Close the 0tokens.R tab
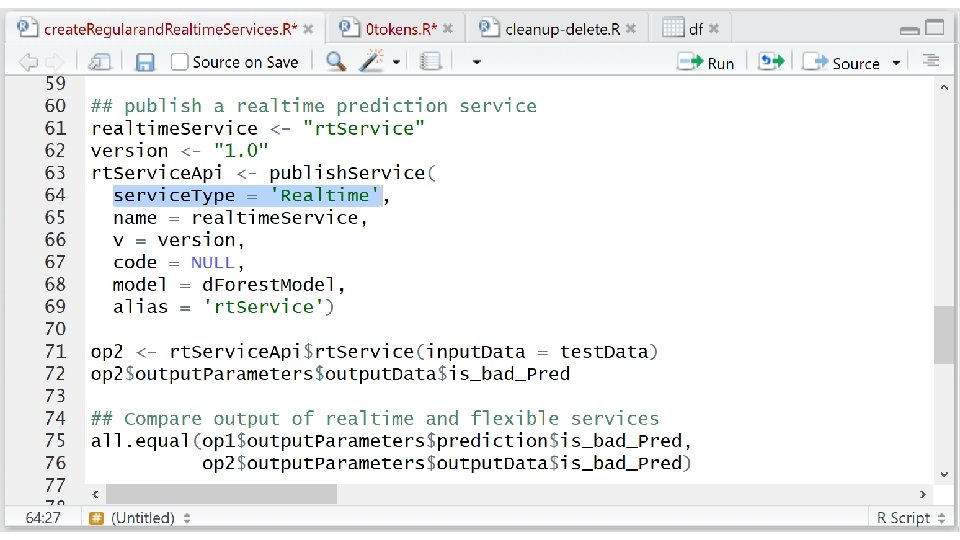 coord(448,29)
